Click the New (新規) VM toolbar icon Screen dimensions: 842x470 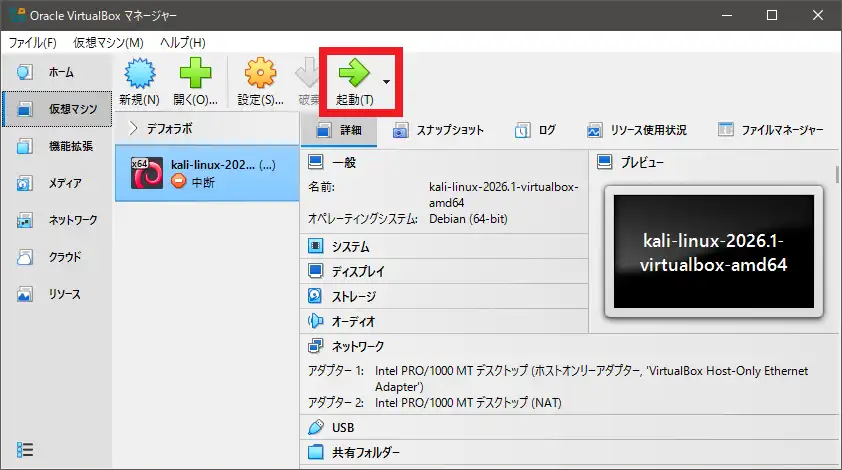coord(140,74)
